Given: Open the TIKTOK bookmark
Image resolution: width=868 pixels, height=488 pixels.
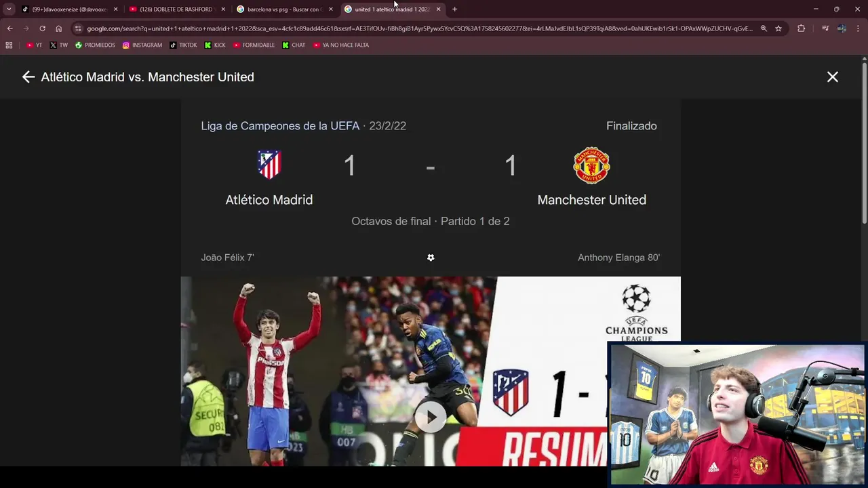Looking at the screenshot, I should 183,45.
